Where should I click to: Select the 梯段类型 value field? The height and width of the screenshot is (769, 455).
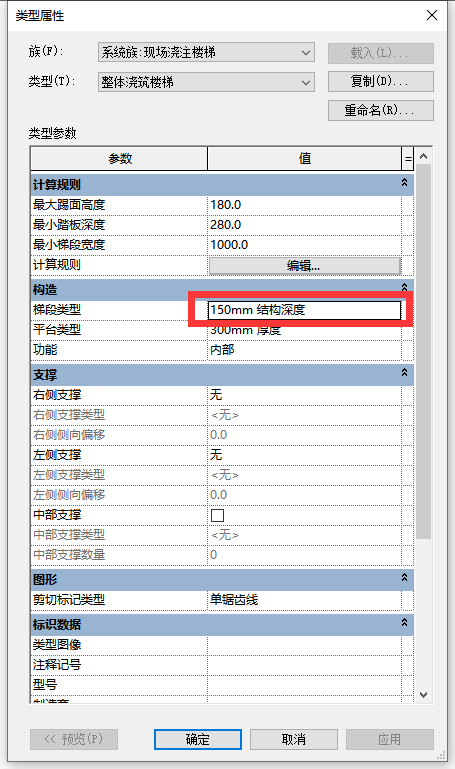304,310
